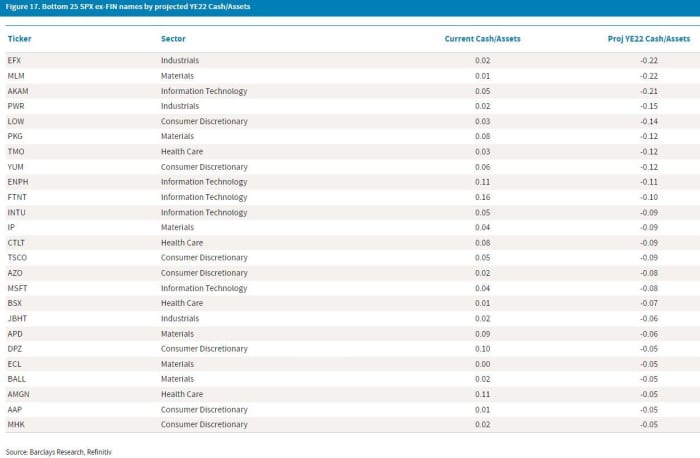700x458 pixels.
Task: Click the AAP ticker cell
Action: point(15,410)
